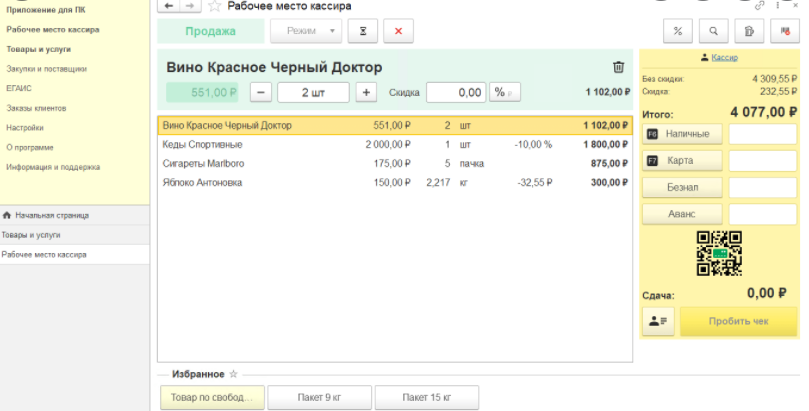Viewport: 809px width, 411px height.
Task: Open О программе menu item
Action: 30,147
